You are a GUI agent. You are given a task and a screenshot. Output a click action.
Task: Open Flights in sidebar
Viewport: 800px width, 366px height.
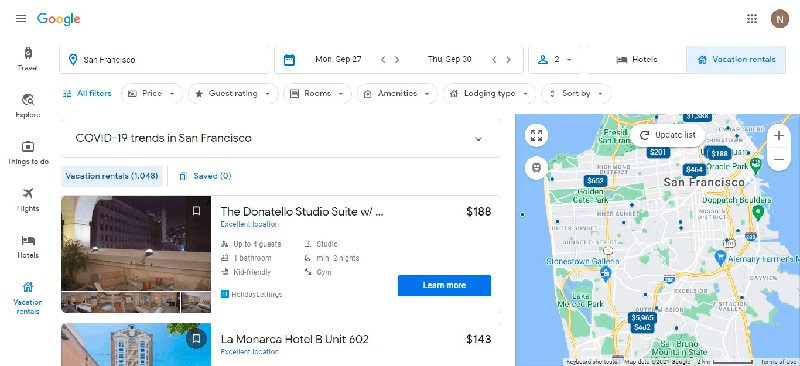click(28, 200)
